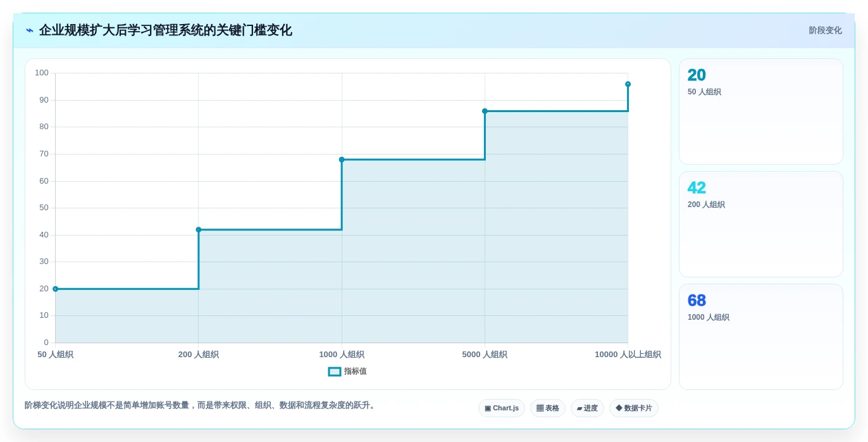The height and width of the screenshot is (442, 868).
Task: Select the 进度 tag
Action: point(587,408)
